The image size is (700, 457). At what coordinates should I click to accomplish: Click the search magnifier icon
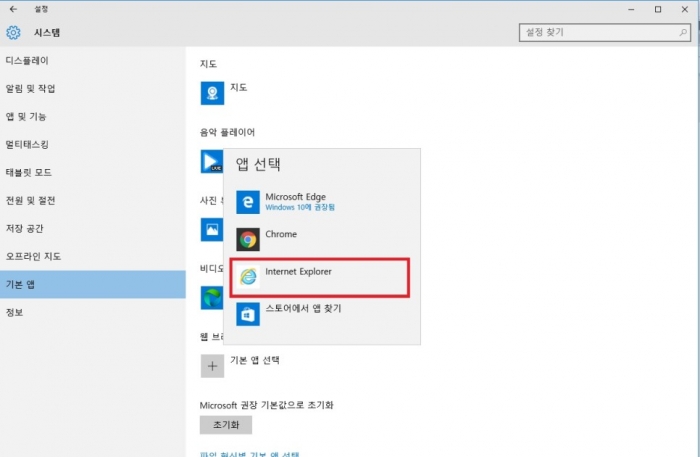(x=683, y=33)
